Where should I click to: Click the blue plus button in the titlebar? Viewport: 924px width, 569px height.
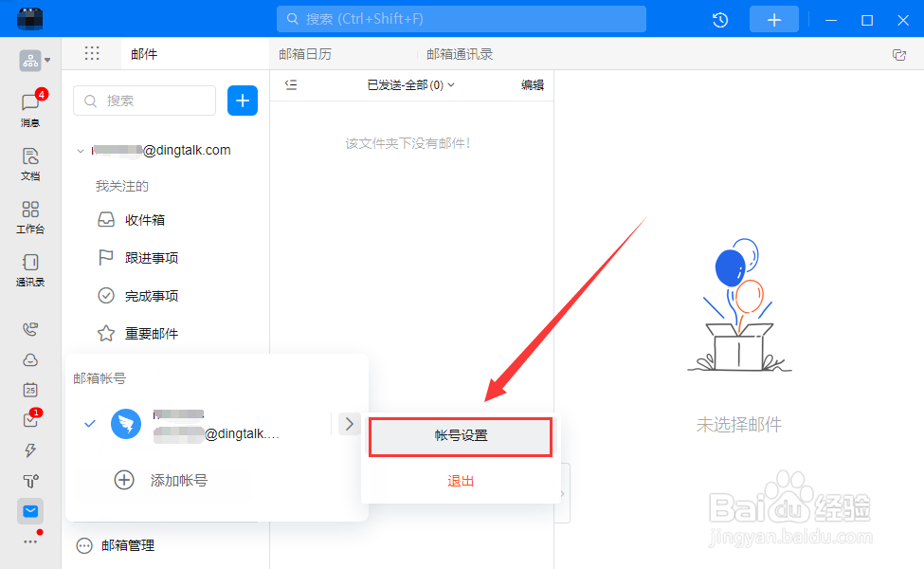pos(773,19)
